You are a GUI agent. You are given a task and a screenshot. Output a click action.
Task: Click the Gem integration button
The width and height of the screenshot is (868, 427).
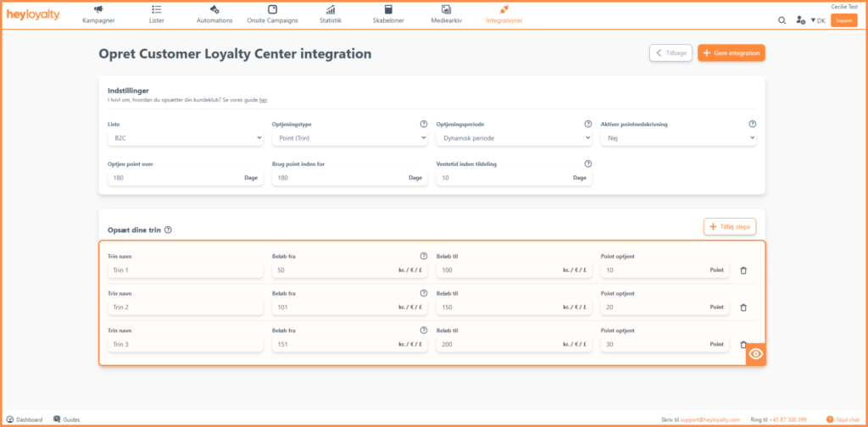point(732,53)
